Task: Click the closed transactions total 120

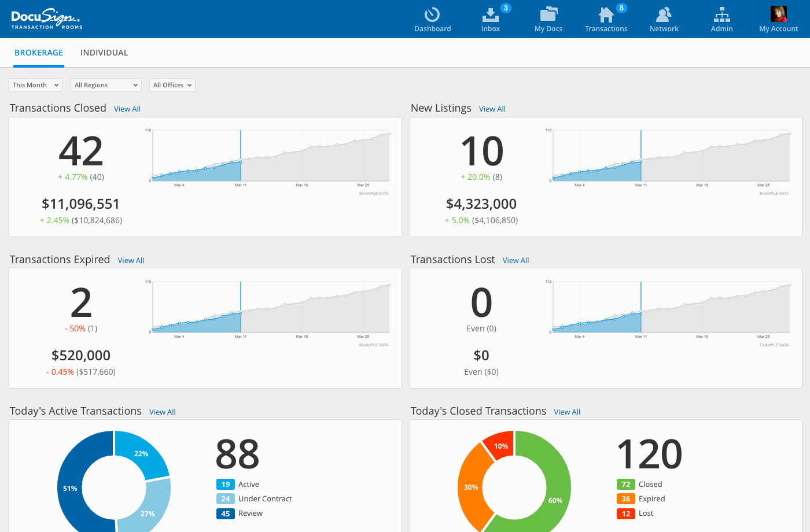Action: [650, 454]
